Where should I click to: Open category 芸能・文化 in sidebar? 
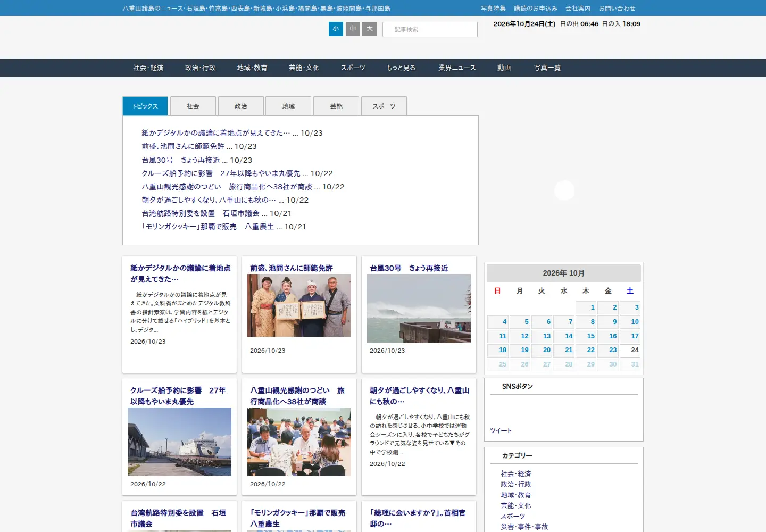pyautogui.click(x=515, y=505)
